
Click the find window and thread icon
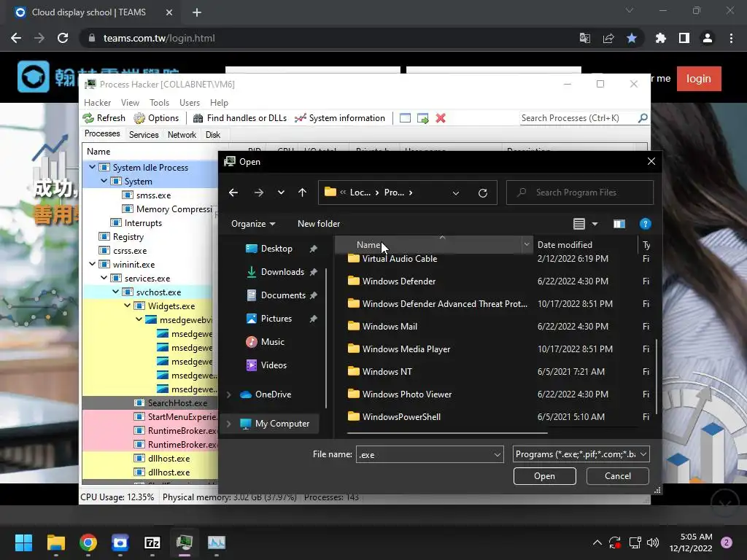pos(422,118)
